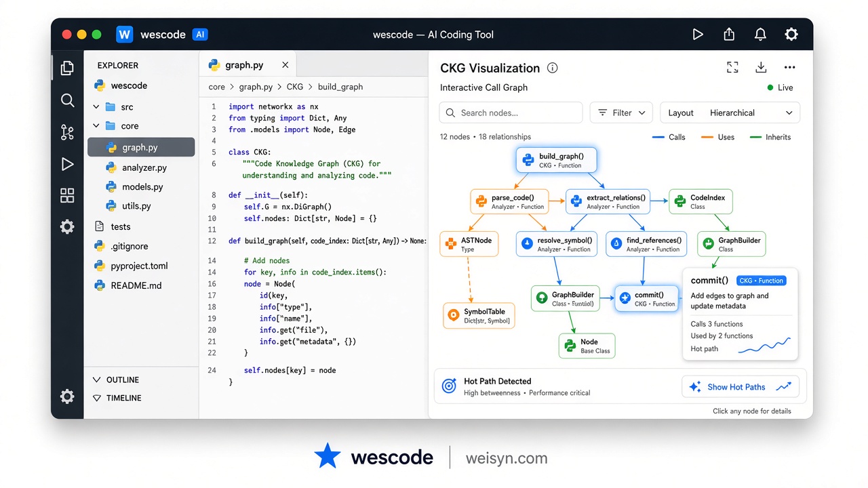Viewport: 868px width, 488px height.
Task: Click the Hot path sparkline chart
Action: (764, 346)
